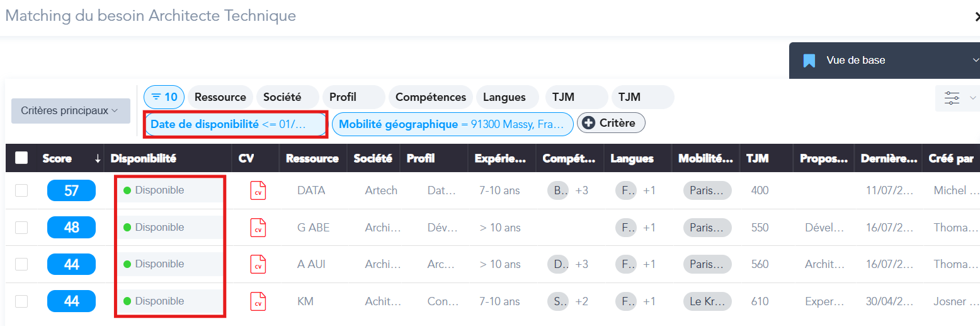This screenshot has height=326, width=980.
Task: Open the CV icon in KM row
Action: (x=258, y=301)
